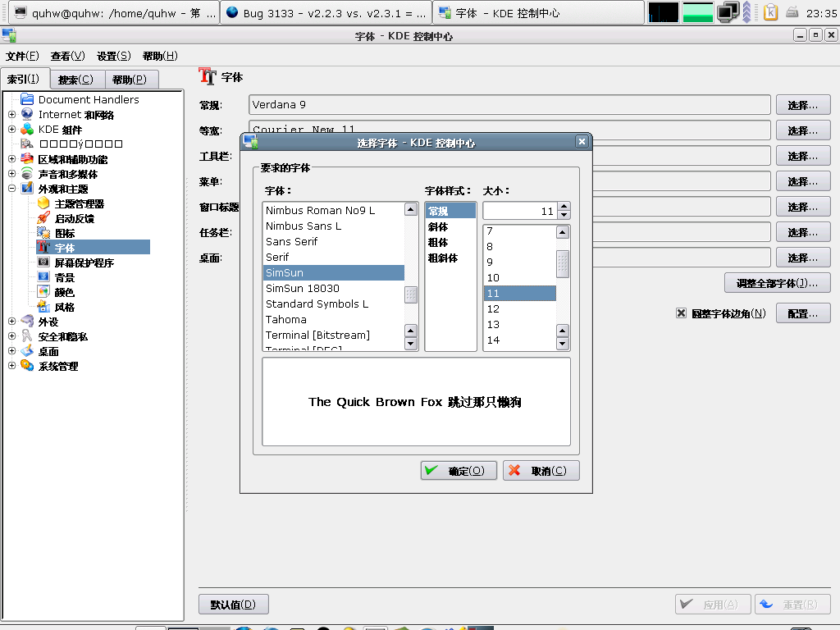Open the 屏幕保护程序 screensaver icon
Viewport: 840px width, 630px height.
[x=43, y=262]
